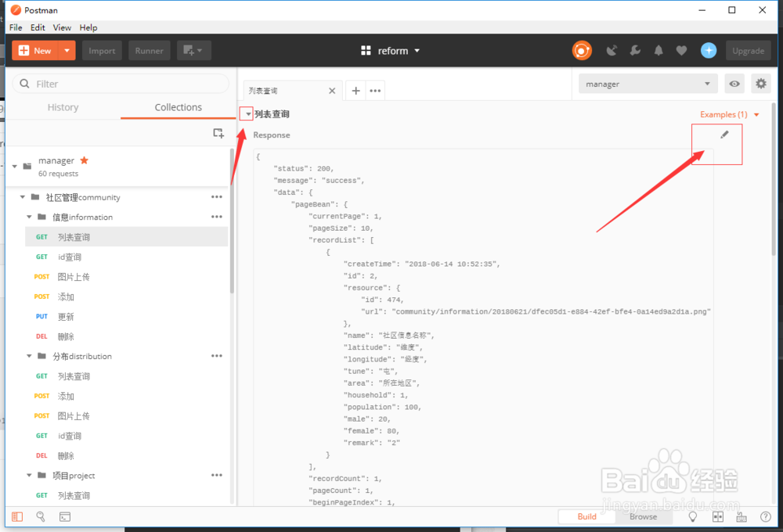Check notifications with the bell icon
The height and width of the screenshot is (532, 783).
(x=659, y=49)
